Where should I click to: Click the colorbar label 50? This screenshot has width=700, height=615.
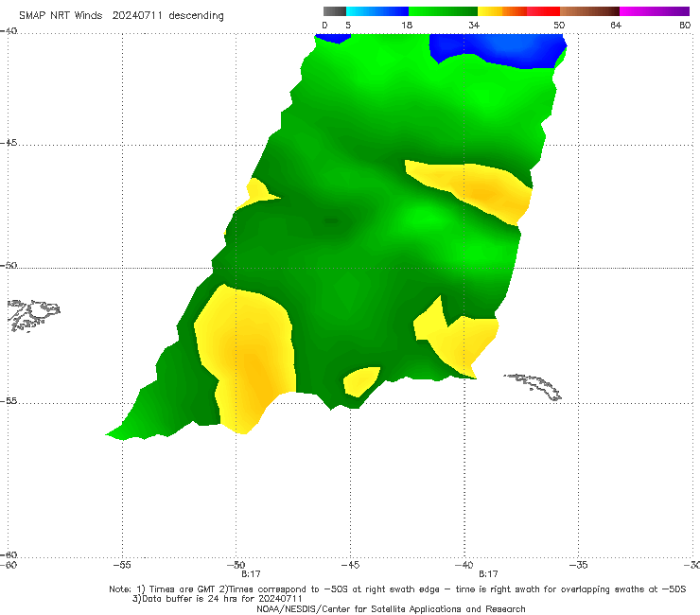(559, 25)
